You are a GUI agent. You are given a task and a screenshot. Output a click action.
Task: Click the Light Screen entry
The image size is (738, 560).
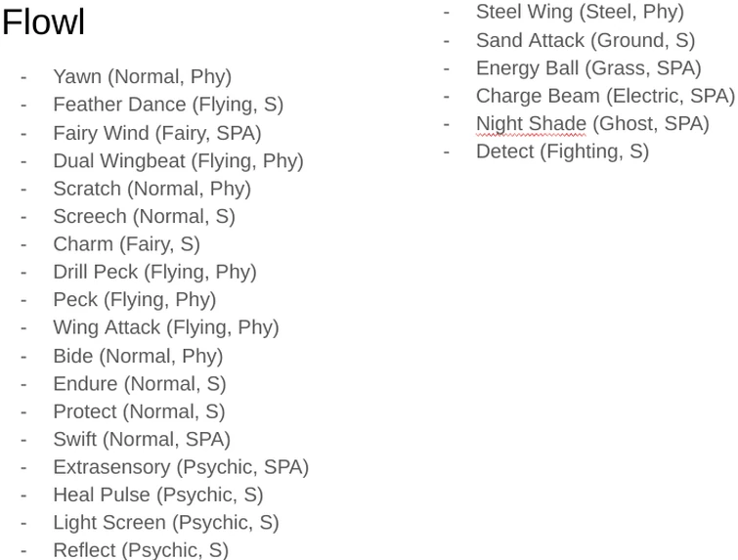pos(165,523)
